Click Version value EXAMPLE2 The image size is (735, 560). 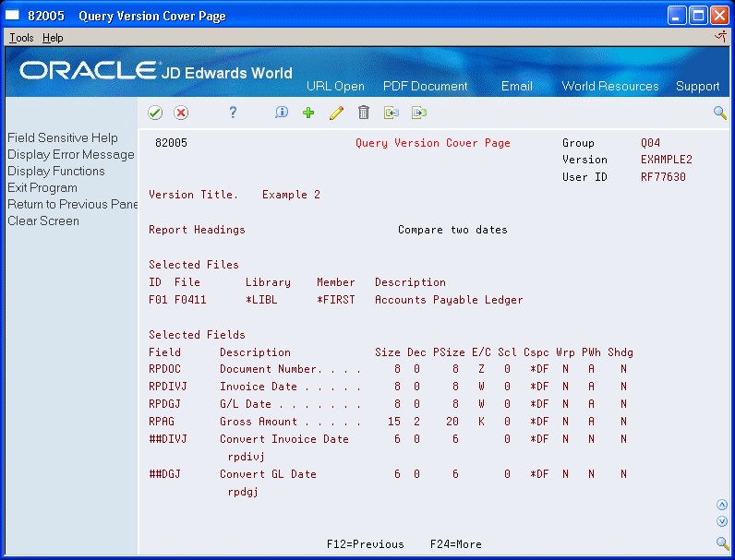pyautogui.click(x=666, y=160)
